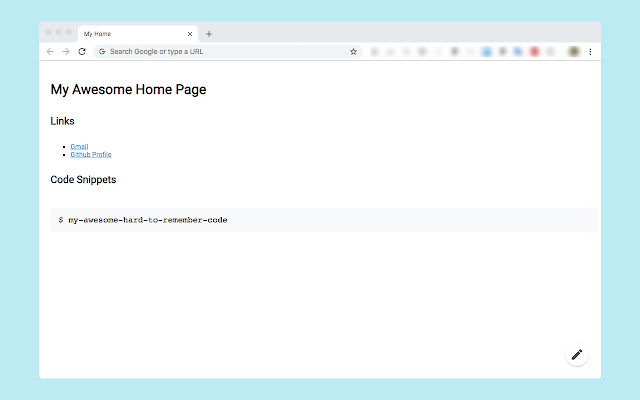Open a new tab with the plus button
Screen dimensions: 640x400
point(209,34)
